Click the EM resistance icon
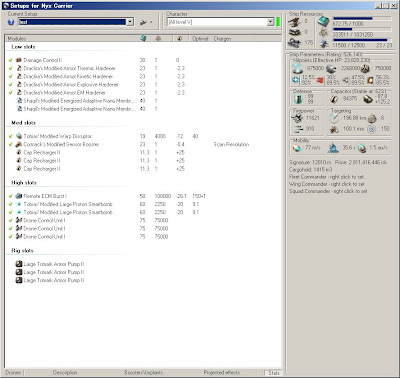400x378 pixels. (296, 80)
